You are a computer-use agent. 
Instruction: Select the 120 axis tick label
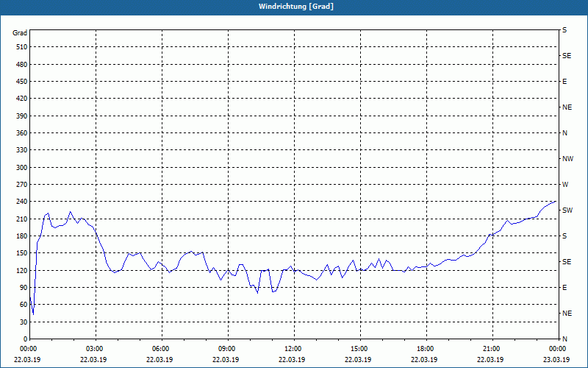coord(22,270)
